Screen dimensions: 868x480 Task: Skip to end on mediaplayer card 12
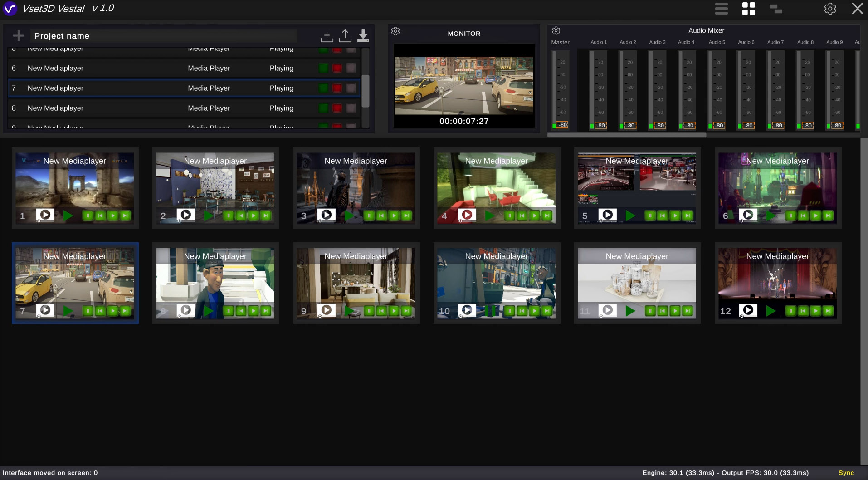coord(829,311)
